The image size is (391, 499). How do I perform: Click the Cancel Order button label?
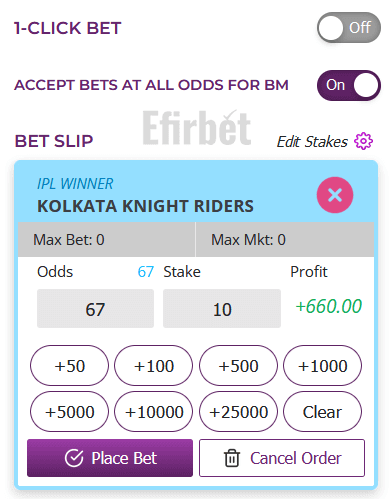click(x=296, y=458)
